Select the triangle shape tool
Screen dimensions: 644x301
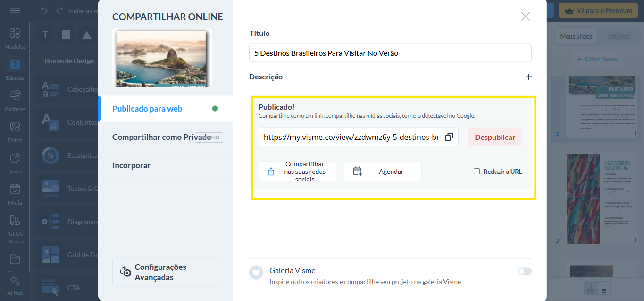87,34
